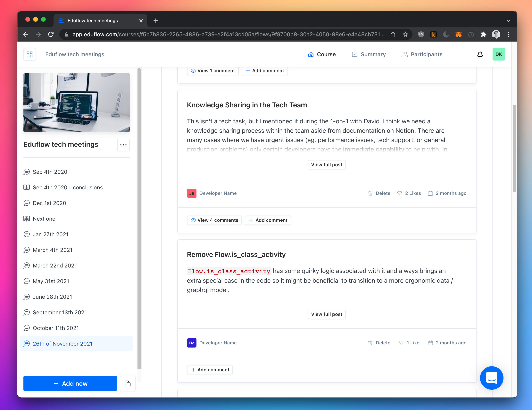532x410 pixels.
Task: Open the Eduflow tech meetings browser tab
Action: [100, 21]
